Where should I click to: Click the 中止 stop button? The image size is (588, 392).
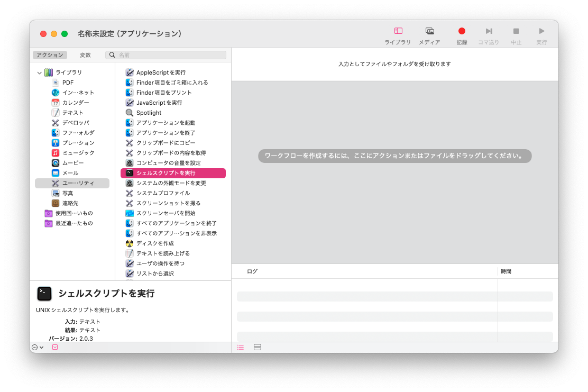[516, 32]
